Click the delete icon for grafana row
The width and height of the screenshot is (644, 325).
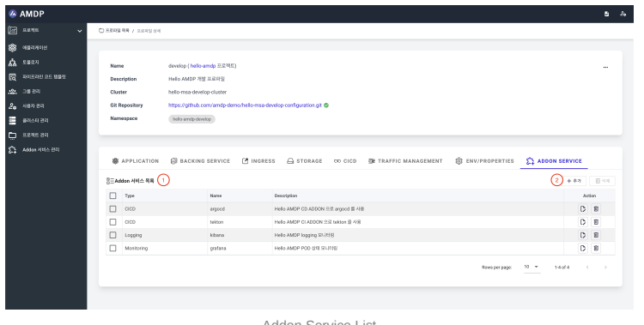pyautogui.click(x=596, y=248)
